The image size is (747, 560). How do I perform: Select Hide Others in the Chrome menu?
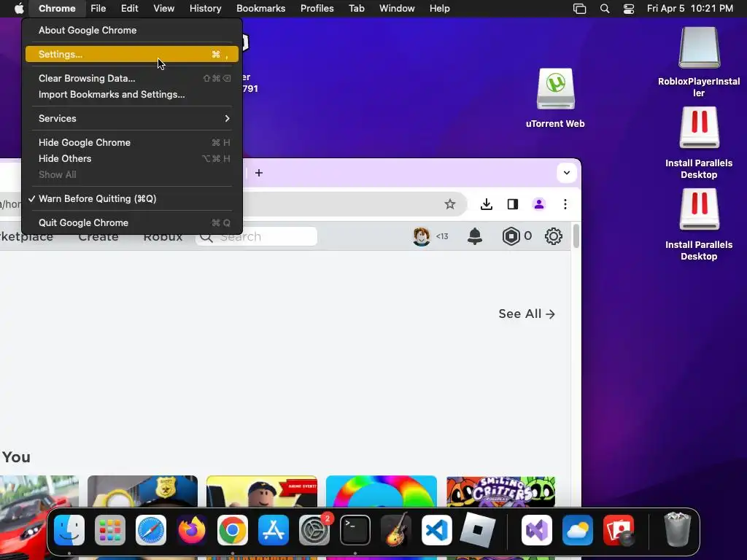[x=132, y=158]
